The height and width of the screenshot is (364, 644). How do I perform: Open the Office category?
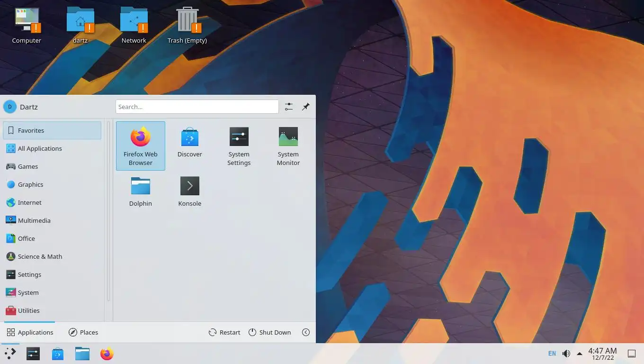pyautogui.click(x=52, y=238)
